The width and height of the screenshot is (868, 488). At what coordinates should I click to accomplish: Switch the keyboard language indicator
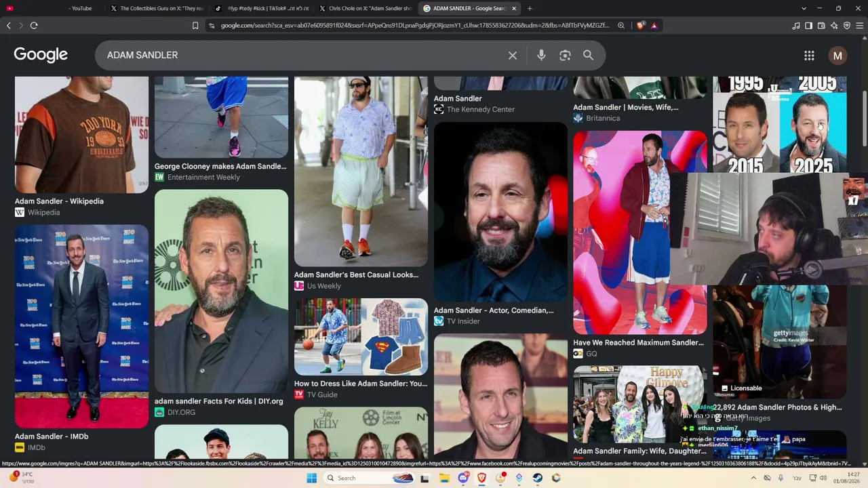pyautogui.click(x=797, y=478)
